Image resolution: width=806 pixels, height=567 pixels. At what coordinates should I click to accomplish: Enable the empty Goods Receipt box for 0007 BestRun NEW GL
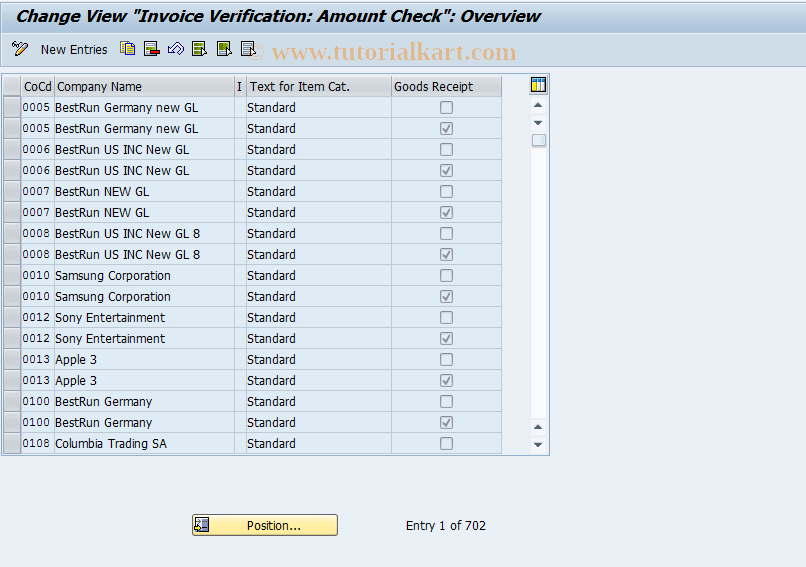coord(446,192)
